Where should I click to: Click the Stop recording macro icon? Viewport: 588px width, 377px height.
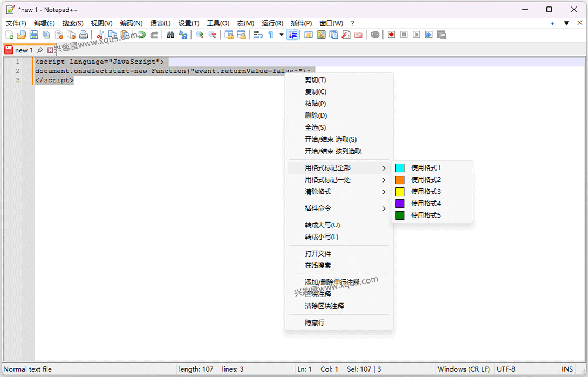click(x=404, y=35)
